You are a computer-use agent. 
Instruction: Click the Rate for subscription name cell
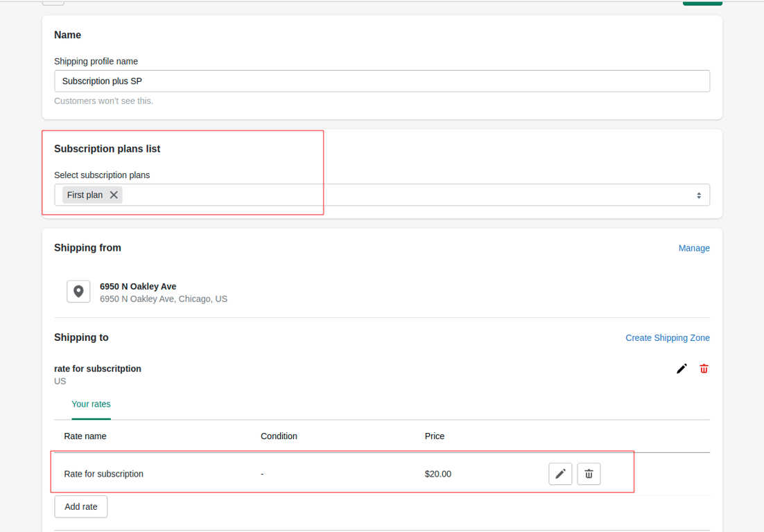(104, 474)
